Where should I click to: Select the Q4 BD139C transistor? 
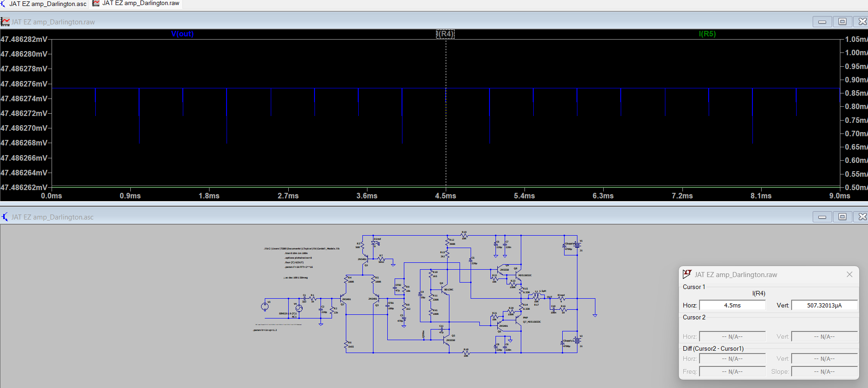445,290
